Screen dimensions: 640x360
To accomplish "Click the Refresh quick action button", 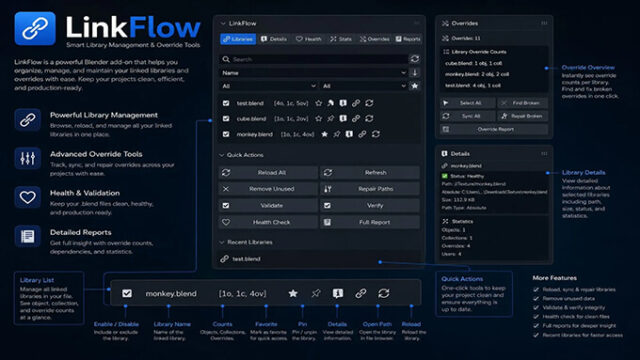I will pyautogui.click(x=370, y=173).
